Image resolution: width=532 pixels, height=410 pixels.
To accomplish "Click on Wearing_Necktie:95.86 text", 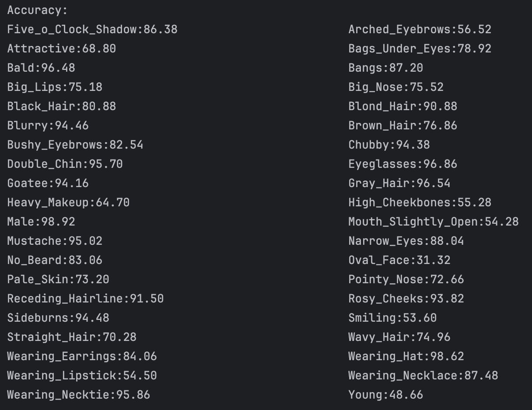I will (79, 395).
